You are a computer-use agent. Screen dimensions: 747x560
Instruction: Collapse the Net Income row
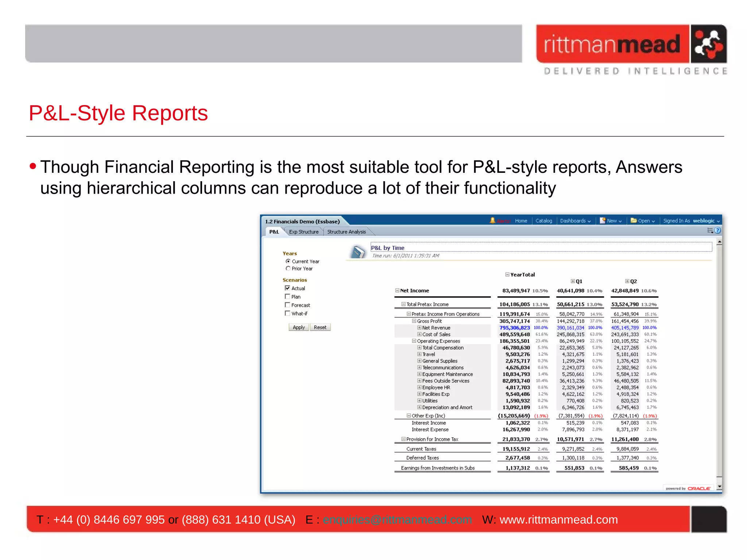397,291
